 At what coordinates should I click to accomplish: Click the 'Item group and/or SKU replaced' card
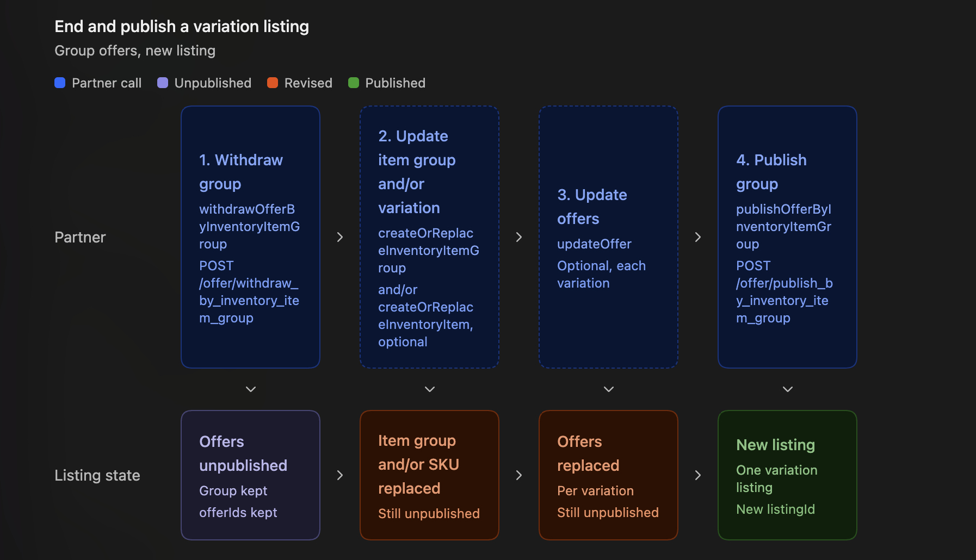(429, 475)
